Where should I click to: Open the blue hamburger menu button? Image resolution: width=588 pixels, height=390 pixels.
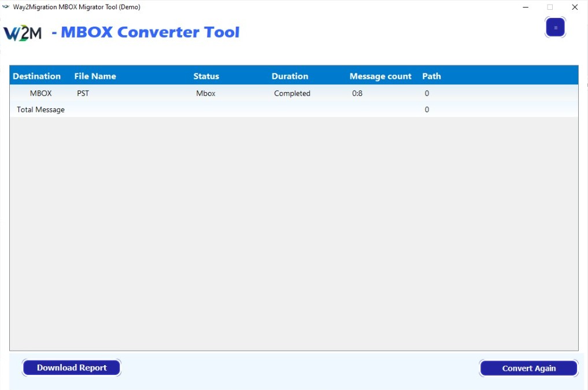pos(555,27)
